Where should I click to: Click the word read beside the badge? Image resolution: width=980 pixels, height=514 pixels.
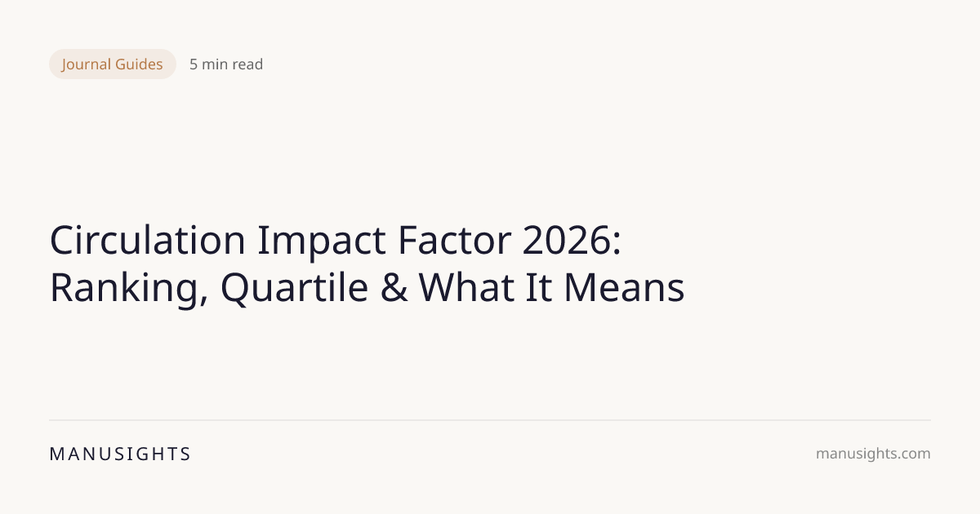click(247, 64)
